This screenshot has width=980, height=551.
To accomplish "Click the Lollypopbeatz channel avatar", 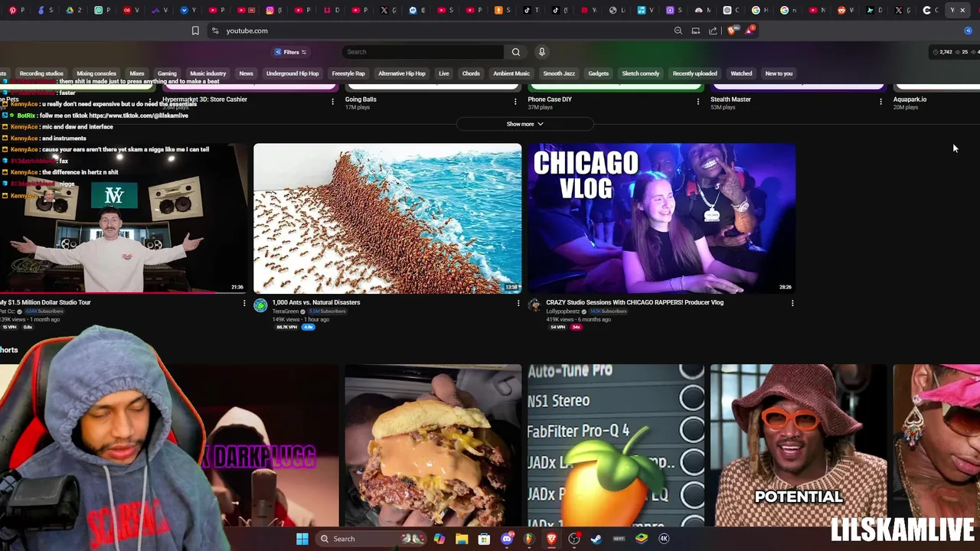I will click(x=534, y=305).
